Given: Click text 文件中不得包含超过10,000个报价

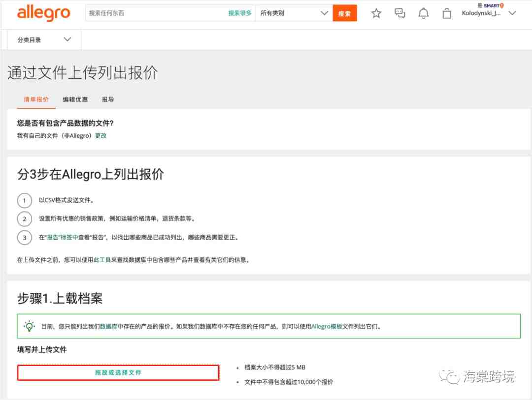Looking at the screenshot, I should [289, 382].
